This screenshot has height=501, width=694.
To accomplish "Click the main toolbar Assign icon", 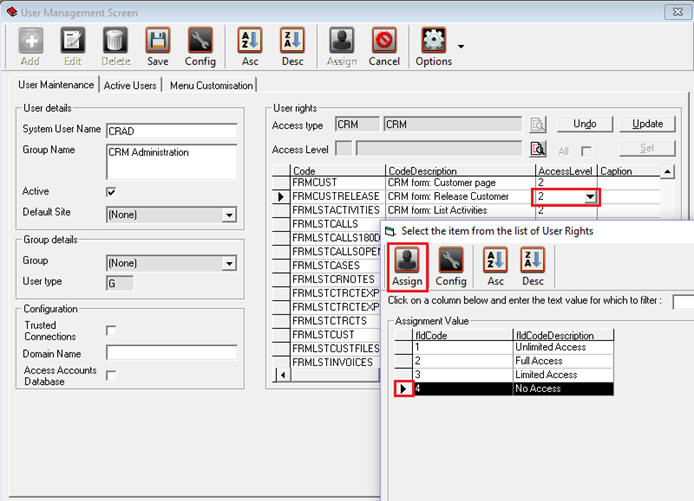I will pos(342,41).
